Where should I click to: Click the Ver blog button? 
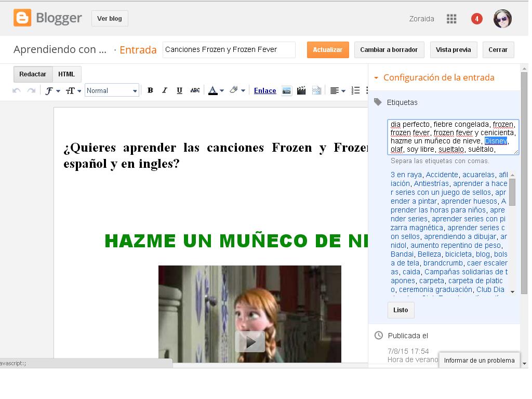tap(110, 18)
